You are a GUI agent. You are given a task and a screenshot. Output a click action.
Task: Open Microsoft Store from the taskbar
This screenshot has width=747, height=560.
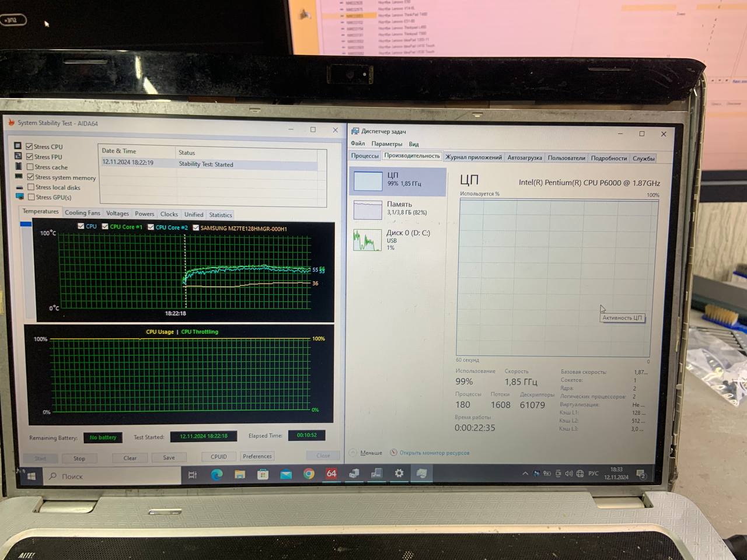(263, 475)
